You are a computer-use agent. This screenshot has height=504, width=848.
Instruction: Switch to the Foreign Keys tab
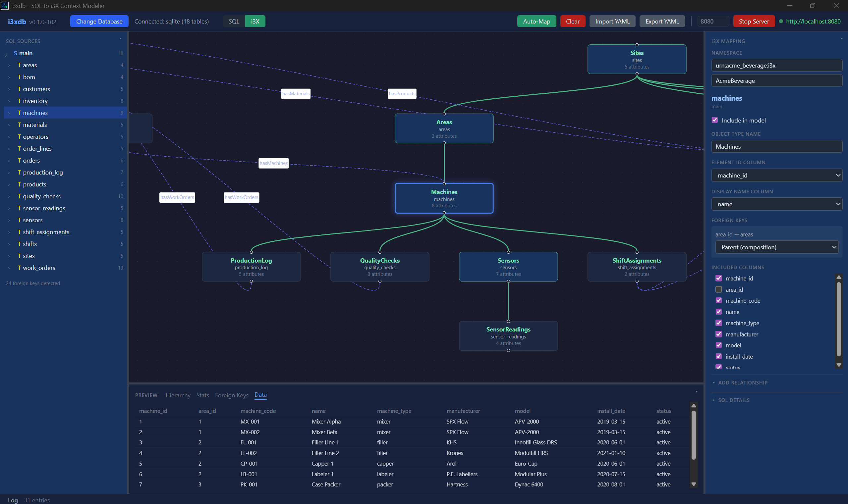click(x=231, y=395)
